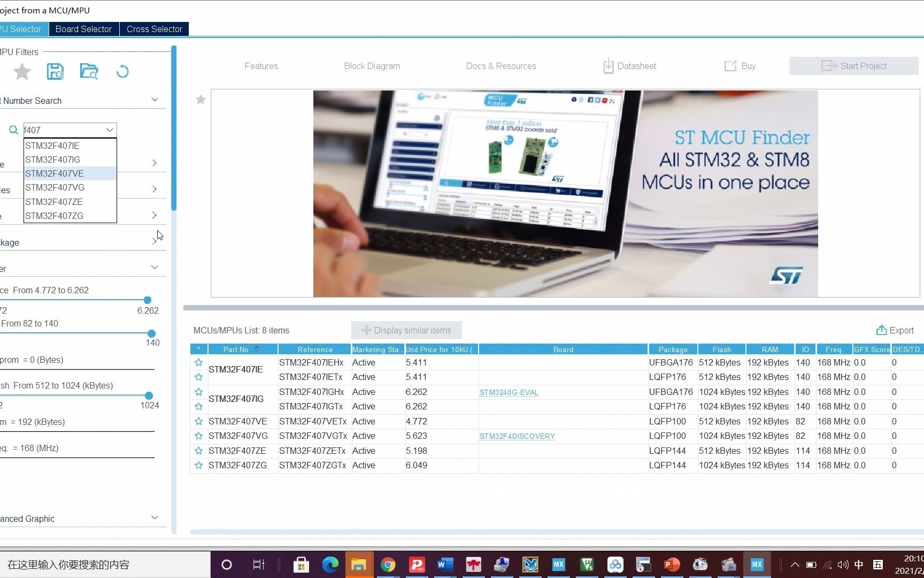This screenshot has height=578, width=924.
Task: Open PowerPoint from the taskbar
Action: 672,565
